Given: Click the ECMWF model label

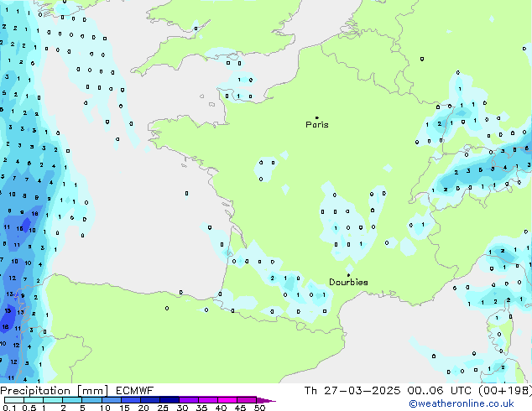Looking at the screenshot, I should pos(135,391).
